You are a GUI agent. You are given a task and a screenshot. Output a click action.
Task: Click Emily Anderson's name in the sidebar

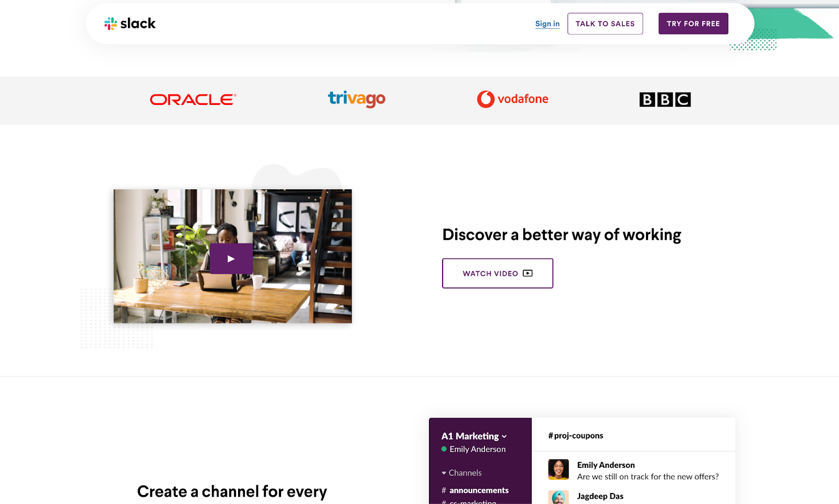click(478, 449)
